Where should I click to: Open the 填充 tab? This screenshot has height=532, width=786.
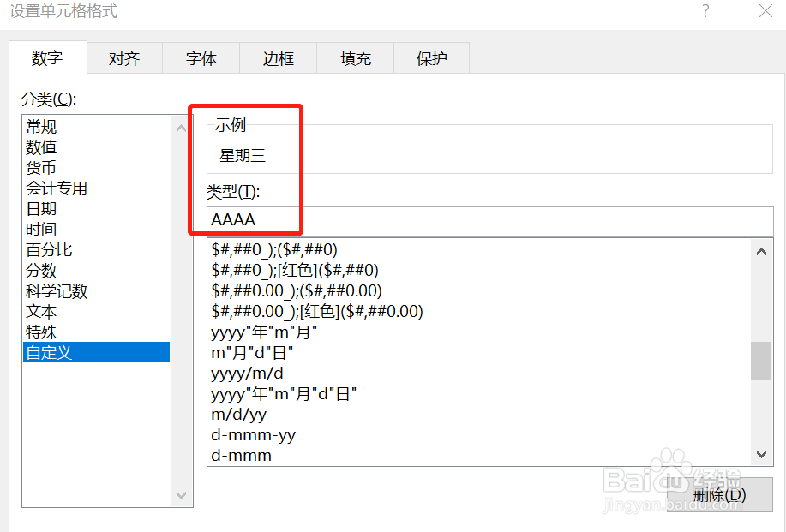tap(354, 57)
